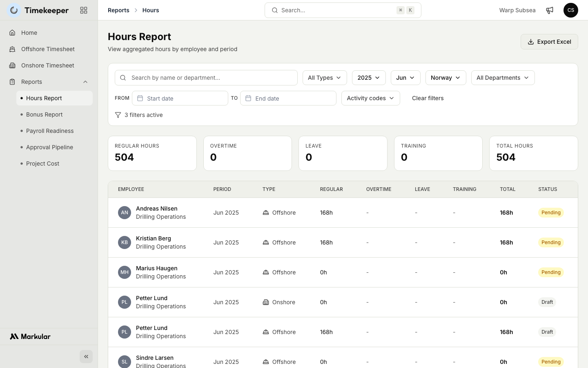588x368 pixels.
Task: Select Hours Report in sidebar
Action: click(x=54, y=98)
